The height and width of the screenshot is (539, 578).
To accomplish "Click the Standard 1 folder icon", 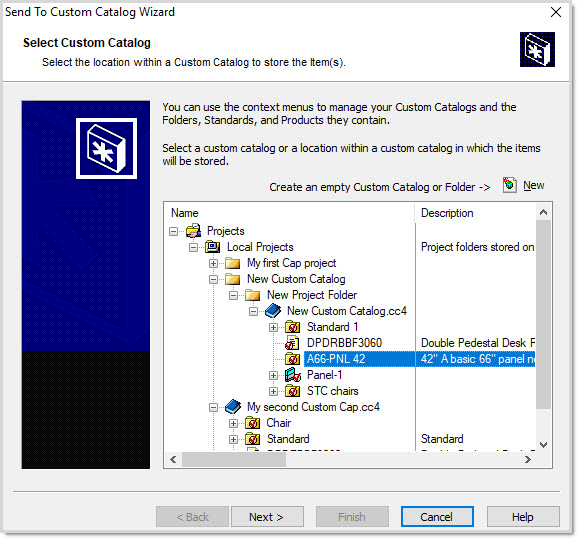I will (292, 327).
